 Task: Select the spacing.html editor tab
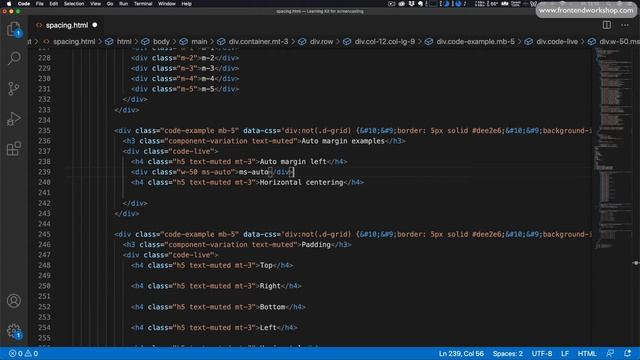pyautogui.click(x=67, y=25)
